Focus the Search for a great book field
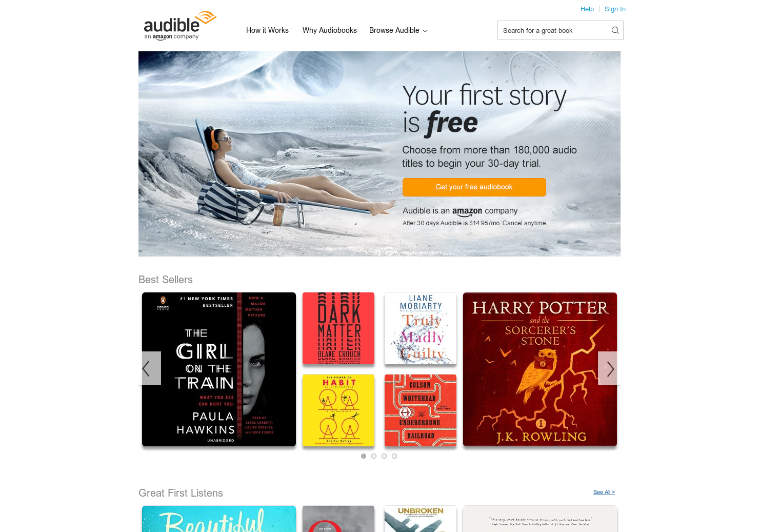759x532 pixels. tap(554, 30)
